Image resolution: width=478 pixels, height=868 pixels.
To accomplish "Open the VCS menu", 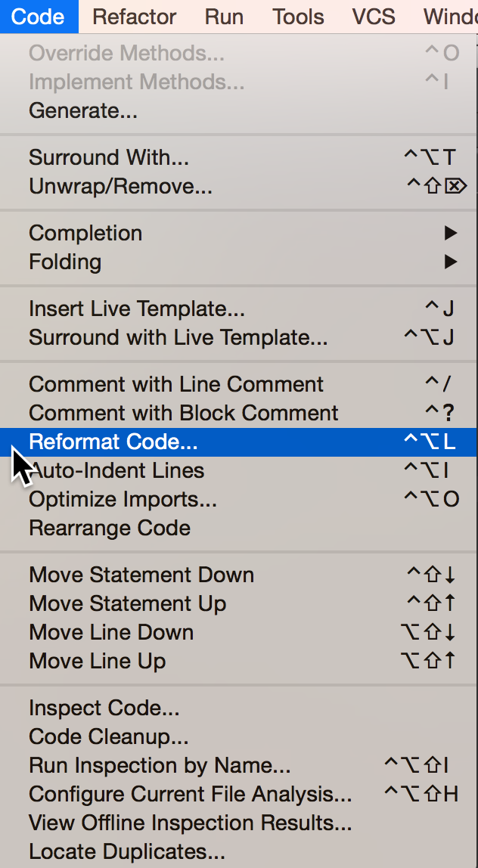I will [373, 17].
